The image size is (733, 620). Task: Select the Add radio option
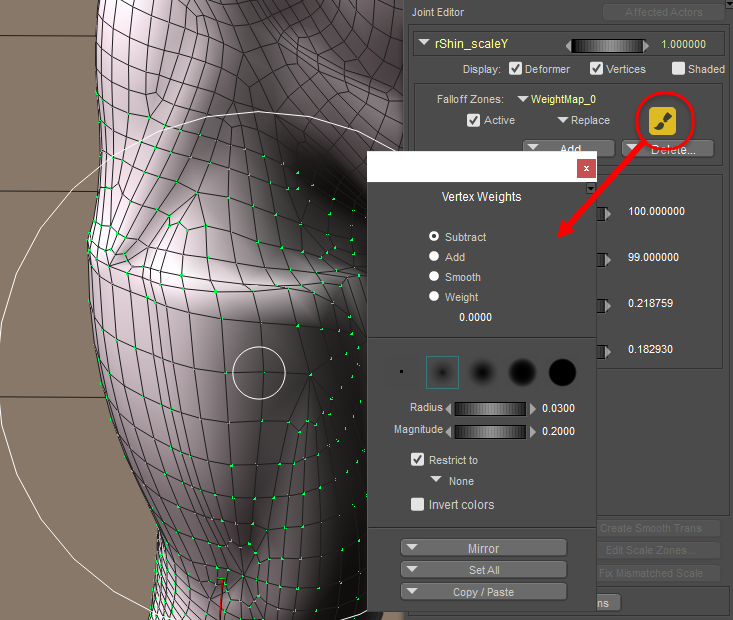[434, 257]
